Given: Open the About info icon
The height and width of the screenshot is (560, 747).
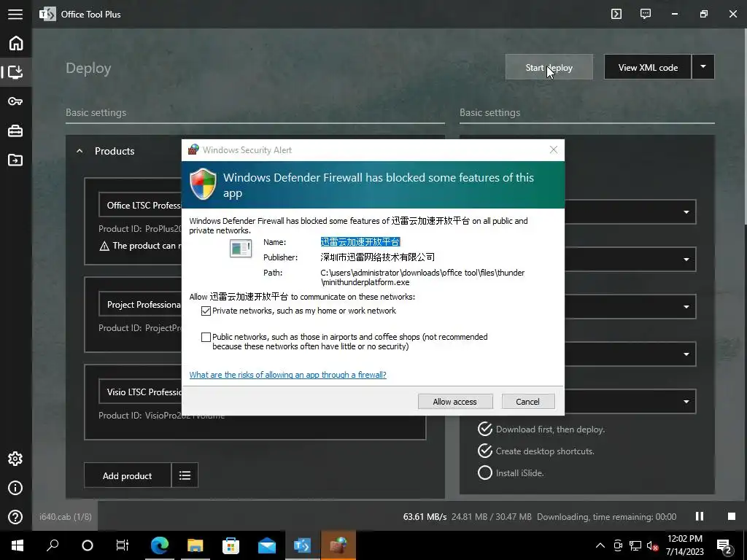Looking at the screenshot, I should point(15,488).
